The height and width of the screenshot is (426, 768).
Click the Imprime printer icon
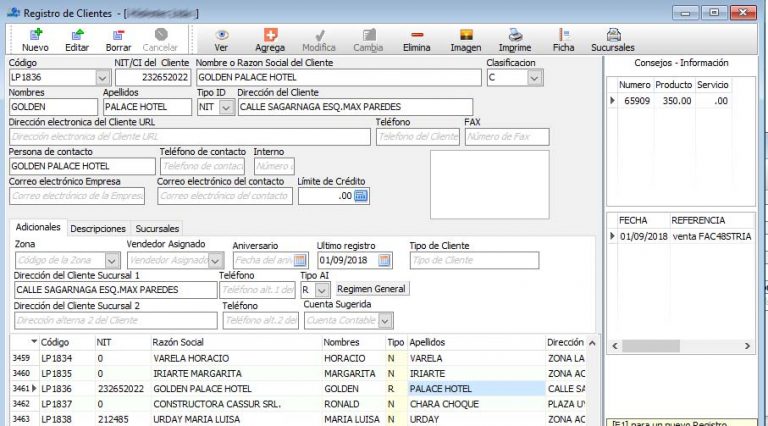tap(515, 35)
